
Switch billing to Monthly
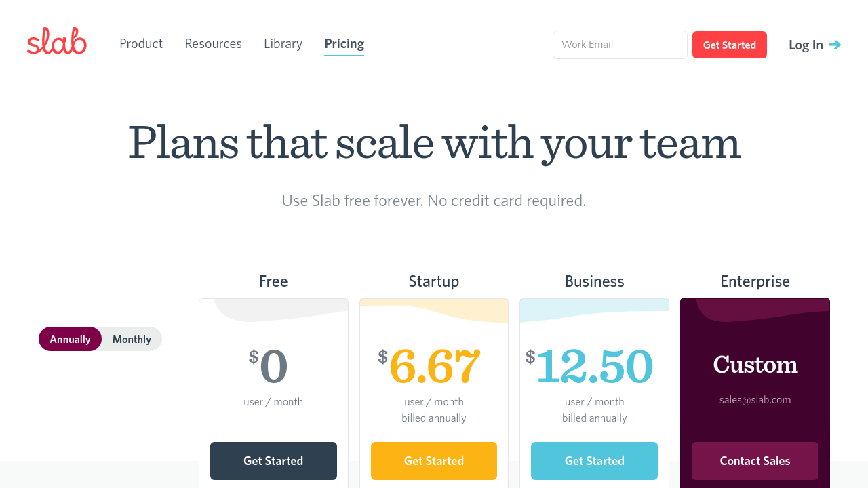click(132, 339)
